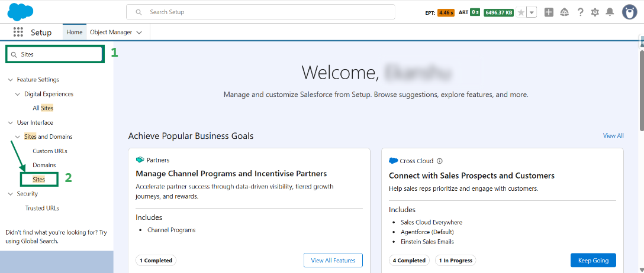Click the magnifier icon in Quick Find
This screenshot has width=644, height=273.
[14, 55]
